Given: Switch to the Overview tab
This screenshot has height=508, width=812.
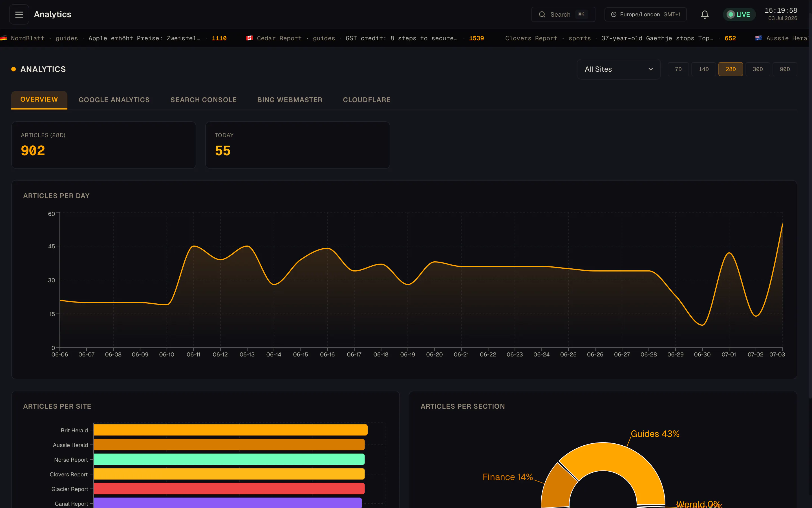Looking at the screenshot, I should [x=39, y=100].
